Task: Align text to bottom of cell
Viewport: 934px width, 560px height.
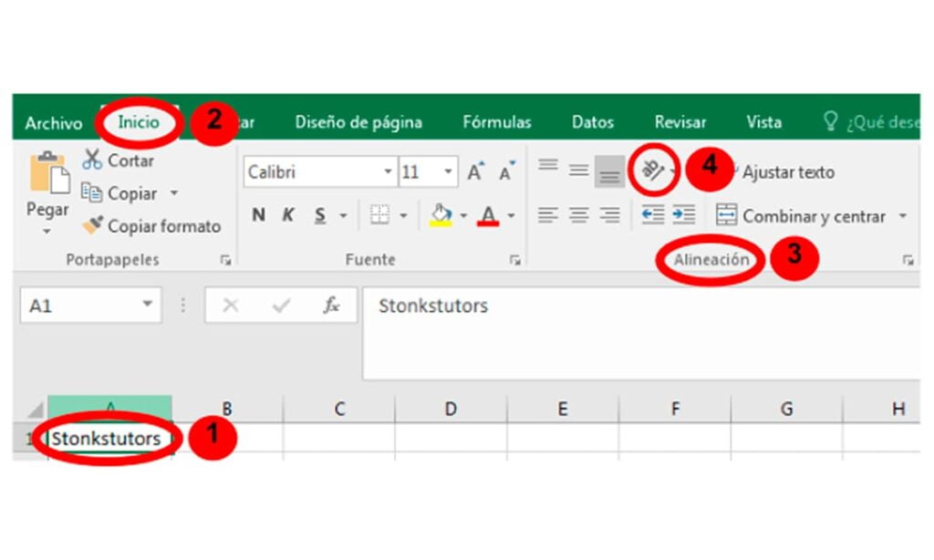Action: pyautogui.click(x=609, y=171)
